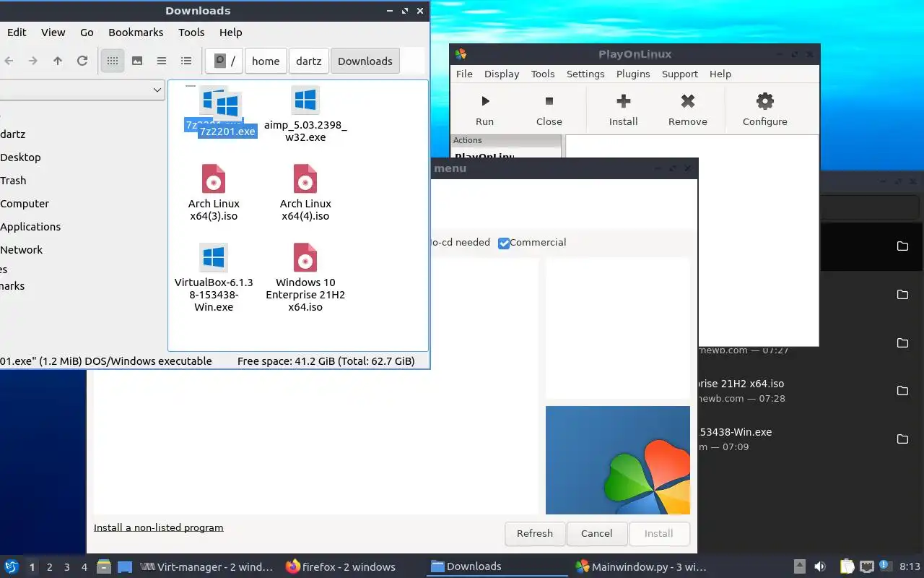924x578 pixels.
Task: Open the Edit menu in file manager
Action: (x=17, y=33)
